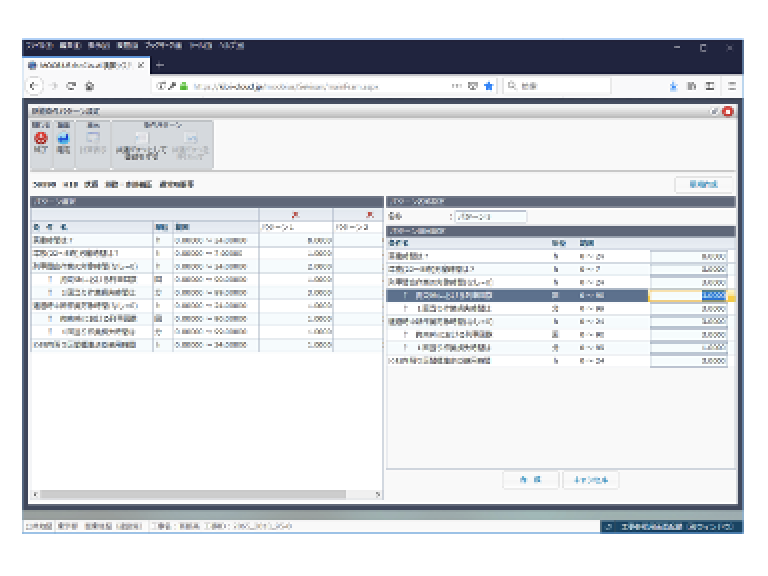Toggle the browser sidebar icon

[x=710, y=86]
